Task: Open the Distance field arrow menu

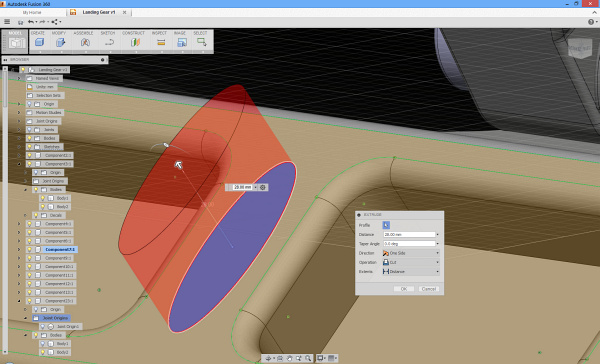Action: (437, 234)
